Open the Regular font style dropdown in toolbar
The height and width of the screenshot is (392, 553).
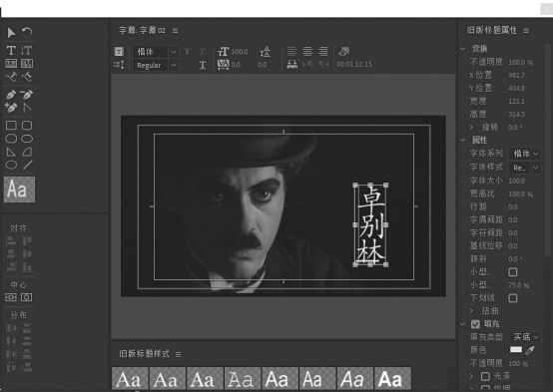point(155,65)
